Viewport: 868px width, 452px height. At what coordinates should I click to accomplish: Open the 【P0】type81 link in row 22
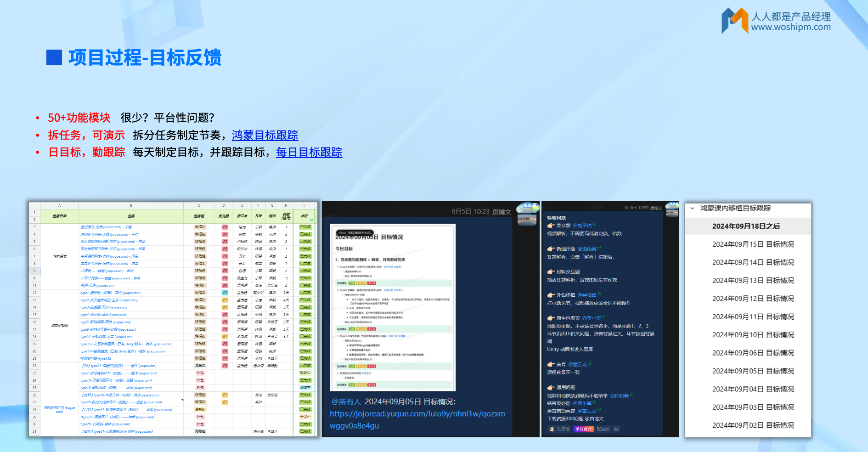[x=119, y=366]
